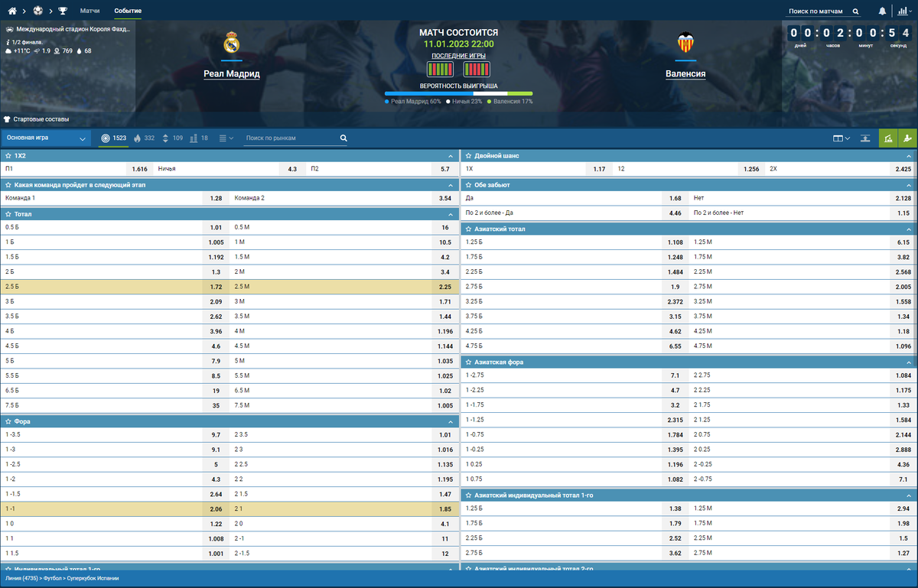Image resolution: width=918 pixels, height=588 pixels.
Task: Click the Real Madrid club crest
Action: [232, 43]
